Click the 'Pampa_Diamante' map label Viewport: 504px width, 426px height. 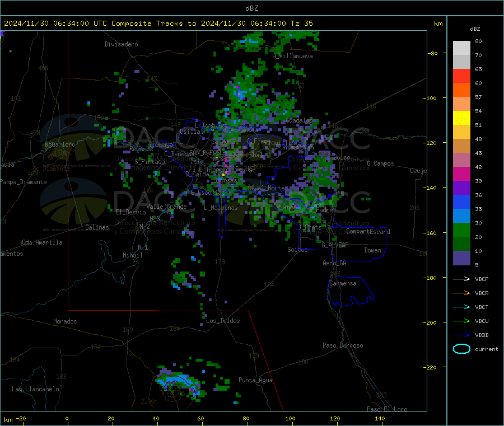click(23, 182)
